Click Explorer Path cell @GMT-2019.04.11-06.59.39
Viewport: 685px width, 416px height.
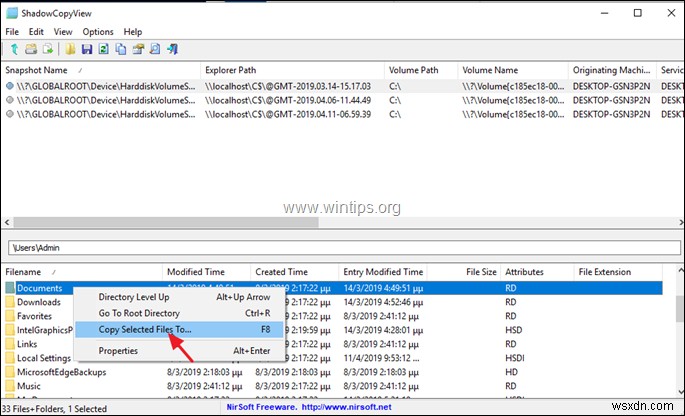coord(288,114)
